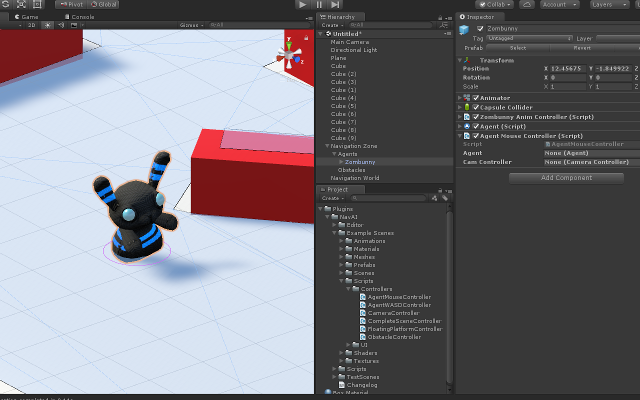Click the Zombunny cube object icon in Inspector
Viewport: 640px width, 400px height.
[x=464, y=29]
